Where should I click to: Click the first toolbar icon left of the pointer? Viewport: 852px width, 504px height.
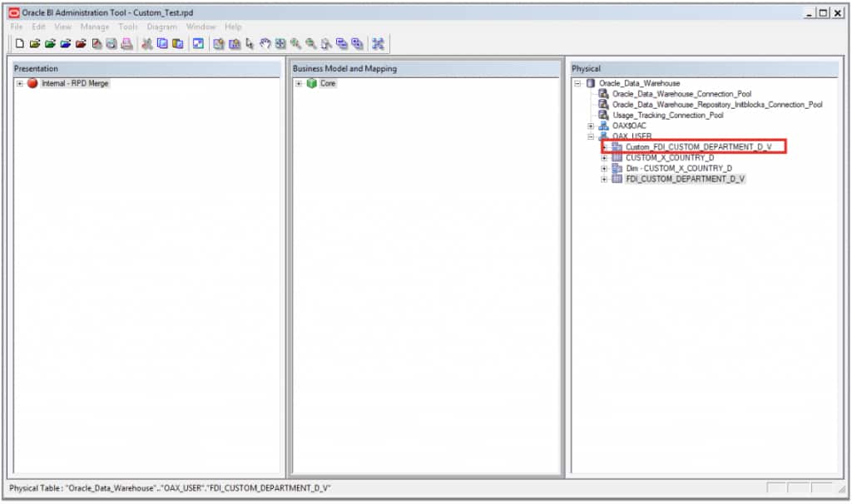pos(219,43)
